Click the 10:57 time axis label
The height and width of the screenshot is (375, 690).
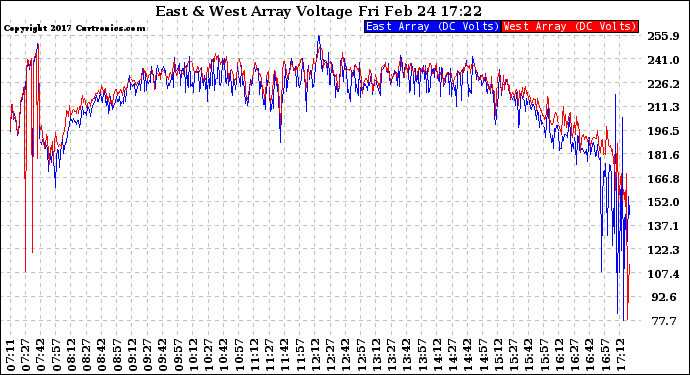coord(239,355)
